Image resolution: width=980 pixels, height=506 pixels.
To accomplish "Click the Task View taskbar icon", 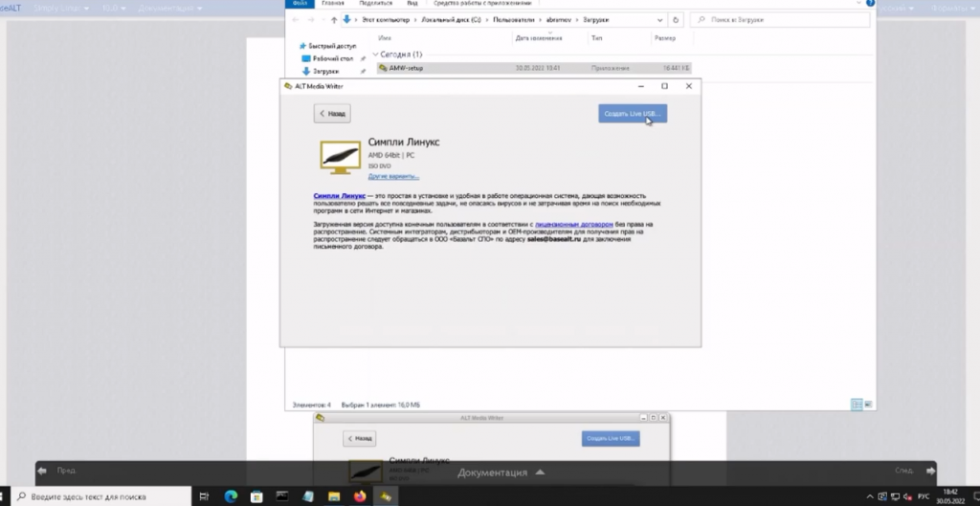I will 204,496.
